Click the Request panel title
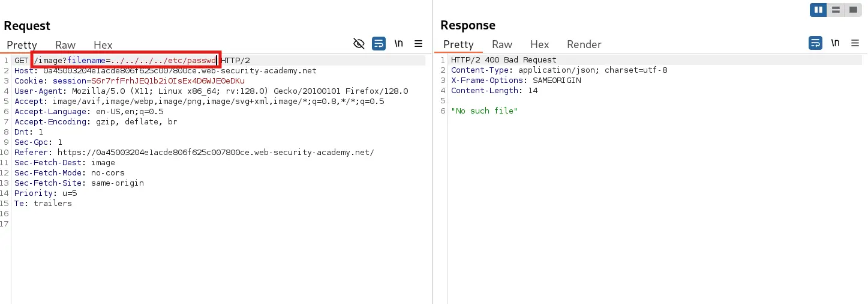Image resolution: width=868 pixels, height=304 pixels. (x=27, y=26)
